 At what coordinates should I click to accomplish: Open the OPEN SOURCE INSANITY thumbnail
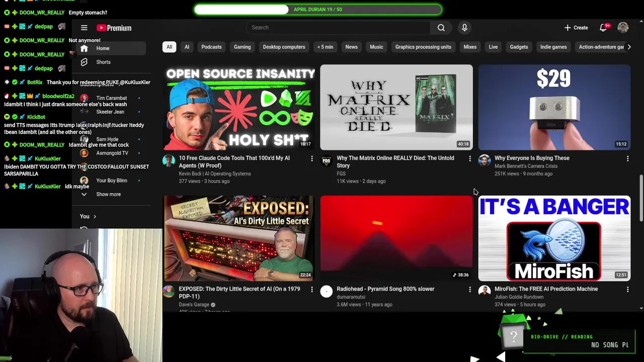click(x=239, y=107)
